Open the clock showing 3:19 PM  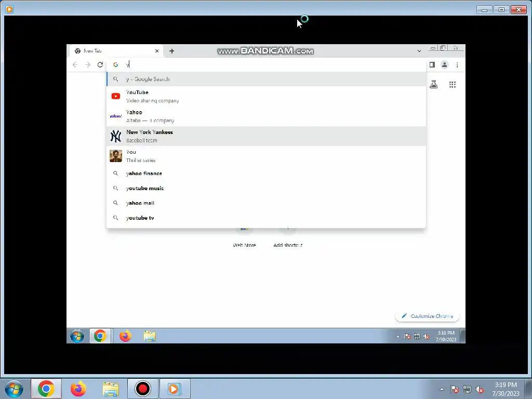(x=506, y=389)
